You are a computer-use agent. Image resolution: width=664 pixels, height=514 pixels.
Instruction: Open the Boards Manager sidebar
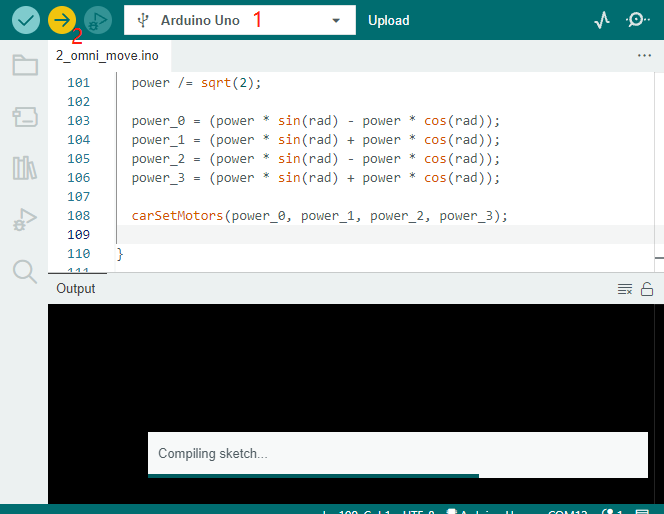[x=25, y=116]
